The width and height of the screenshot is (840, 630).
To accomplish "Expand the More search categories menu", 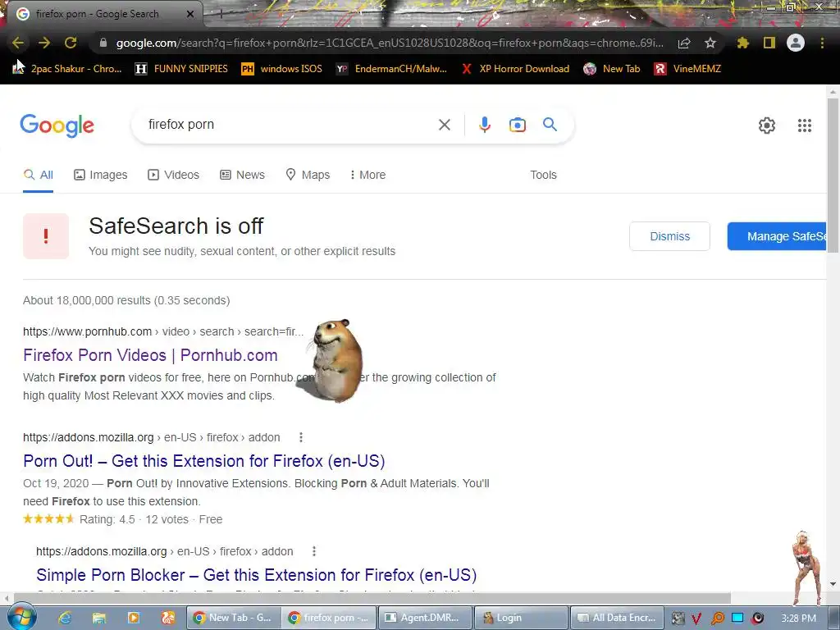I will point(367,175).
